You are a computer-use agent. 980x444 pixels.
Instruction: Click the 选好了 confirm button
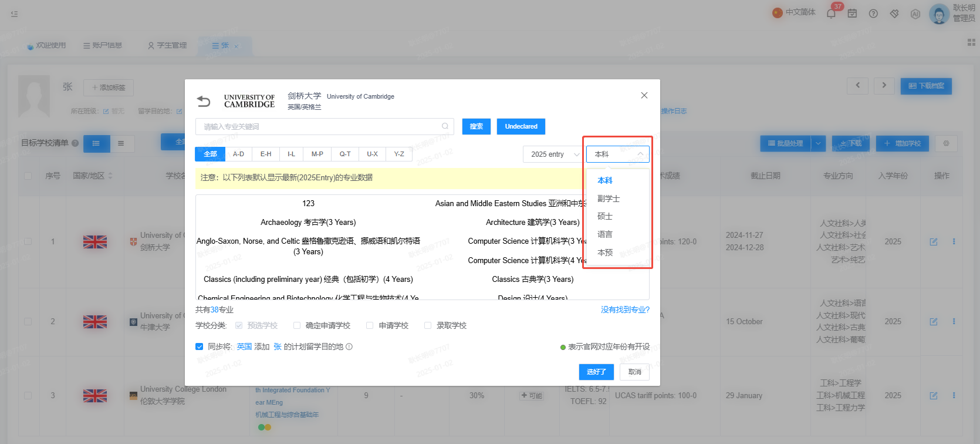[596, 372]
